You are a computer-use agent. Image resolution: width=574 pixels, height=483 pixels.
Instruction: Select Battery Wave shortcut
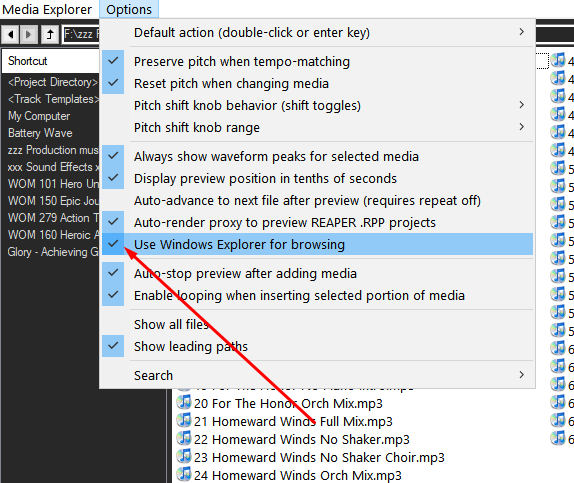[40, 133]
